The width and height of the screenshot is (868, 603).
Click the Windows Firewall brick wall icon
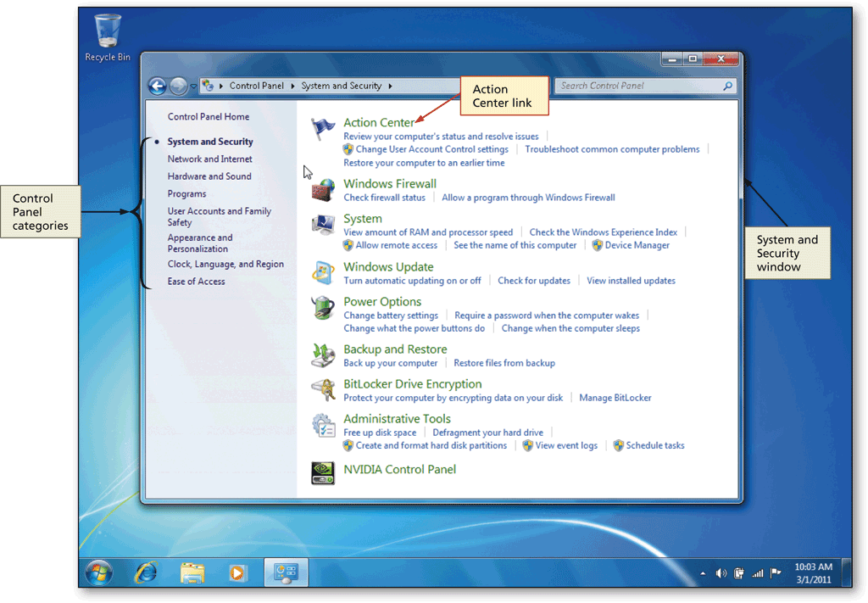point(323,190)
